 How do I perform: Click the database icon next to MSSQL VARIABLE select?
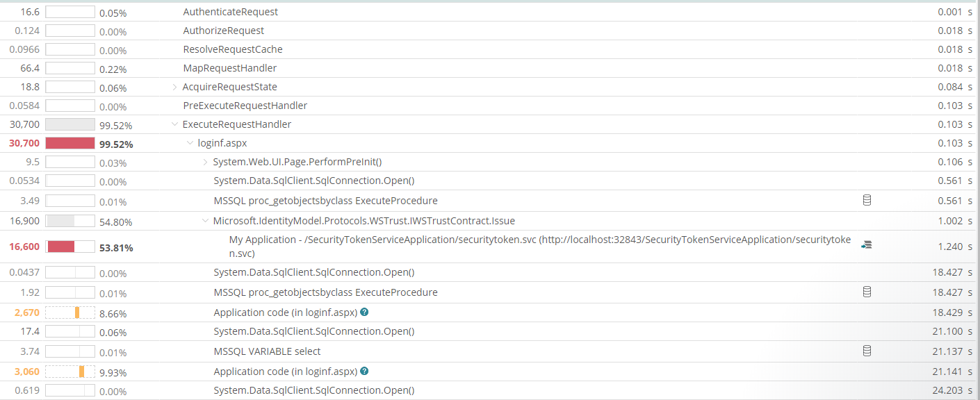(x=866, y=351)
